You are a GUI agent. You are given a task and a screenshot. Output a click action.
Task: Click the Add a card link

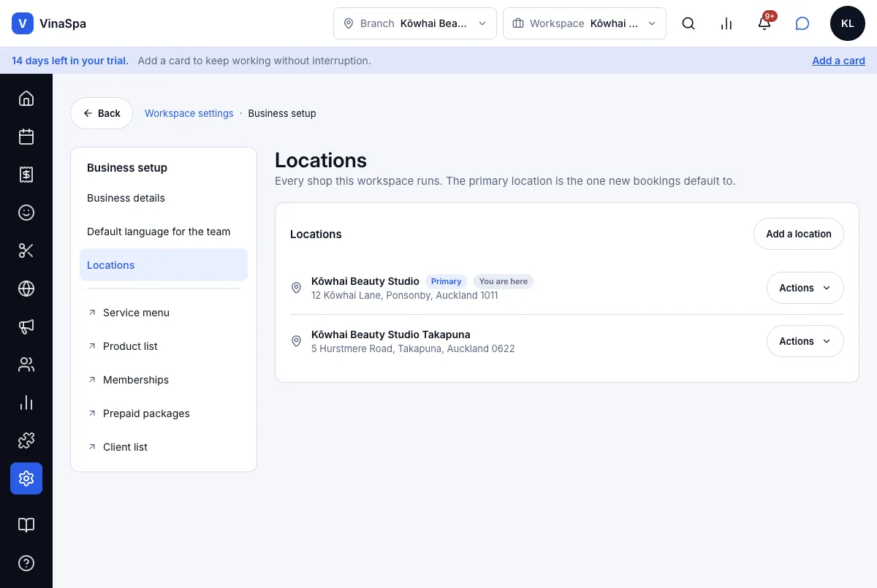pyautogui.click(x=838, y=61)
